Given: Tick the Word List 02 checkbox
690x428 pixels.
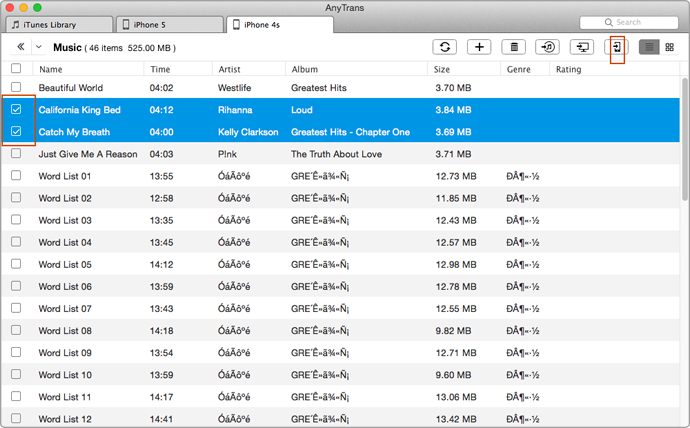Looking at the screenshot, I should click(16, 198).
